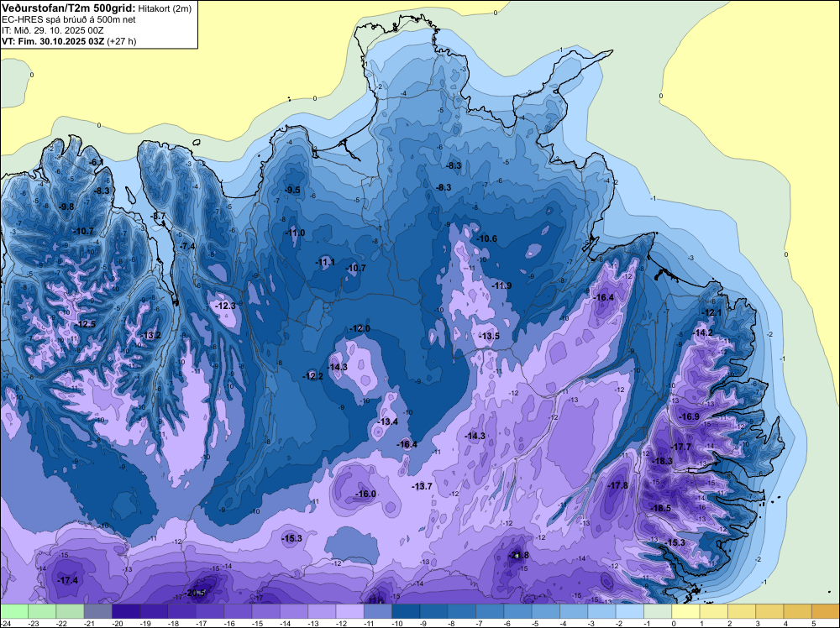The image size is (840, 628).
Task: Click the pale green -1 legend swatch
Action: [x=658, y=611]
